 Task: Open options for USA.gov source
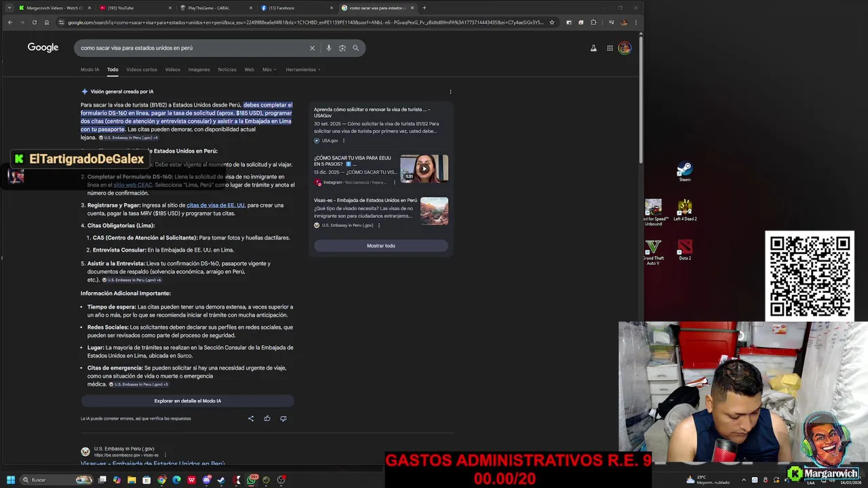pos(344,141)
